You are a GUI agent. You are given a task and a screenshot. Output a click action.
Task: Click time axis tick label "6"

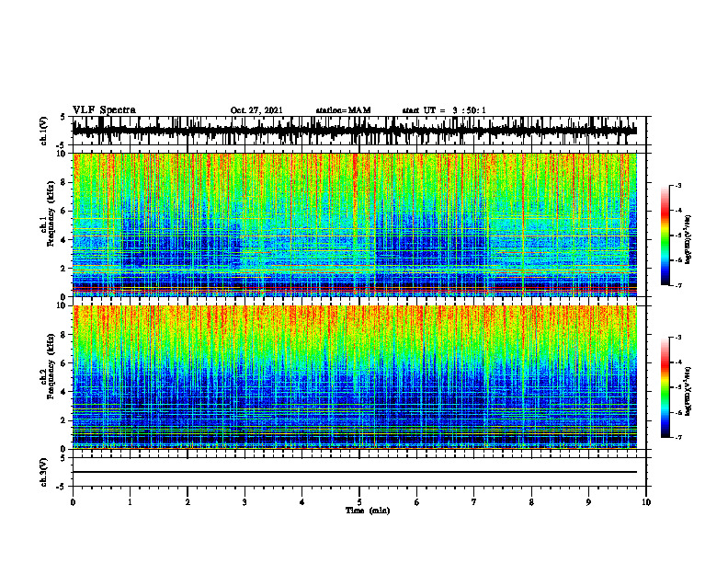(417, 502)
